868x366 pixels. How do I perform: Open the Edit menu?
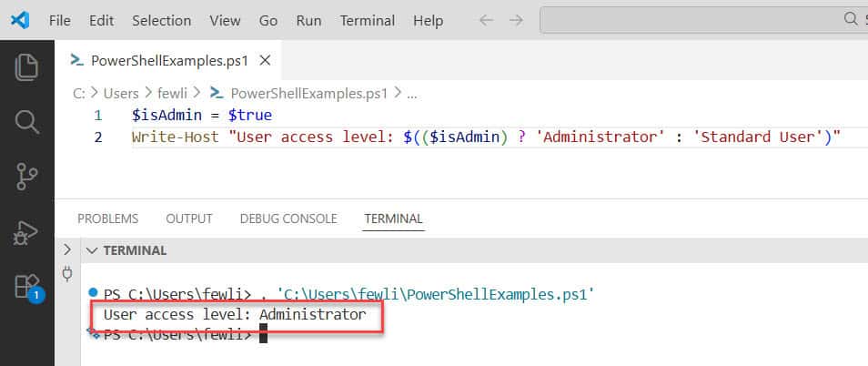101,21
